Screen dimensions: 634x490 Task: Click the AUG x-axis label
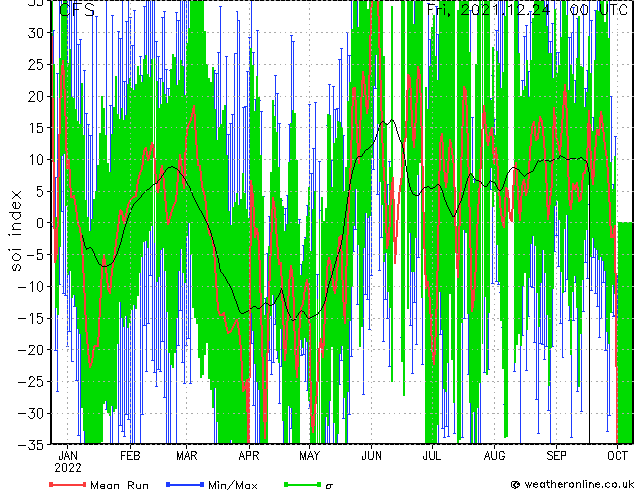click(494, 456)
